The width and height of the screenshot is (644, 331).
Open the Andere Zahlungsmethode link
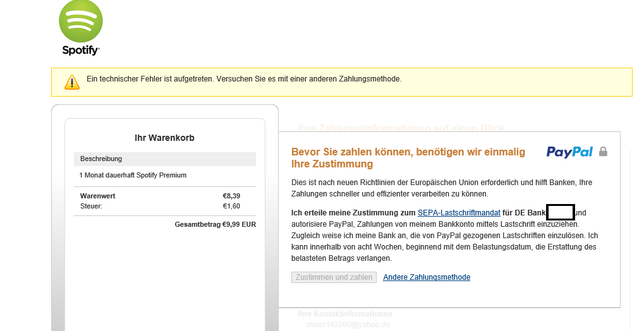pyautogui.click(x=427, y=277)
